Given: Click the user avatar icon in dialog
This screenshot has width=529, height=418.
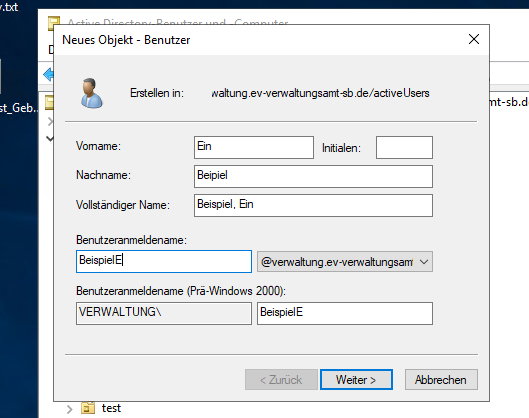Looking at the screenshot, I should [x=91, y=93].
